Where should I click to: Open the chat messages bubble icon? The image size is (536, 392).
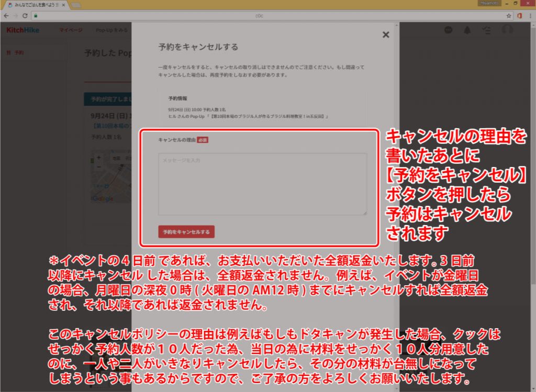[x=448, y=30]
